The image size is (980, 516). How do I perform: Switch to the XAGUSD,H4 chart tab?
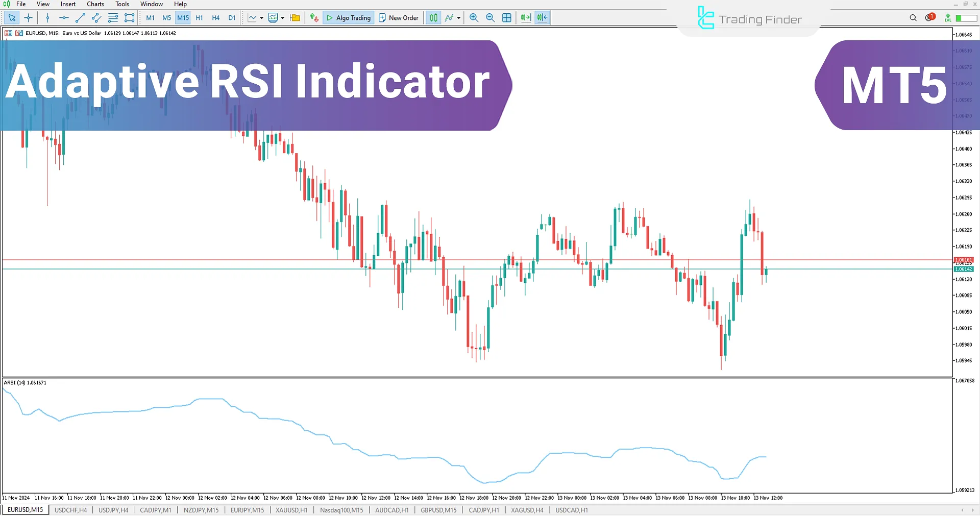point(527,510)
